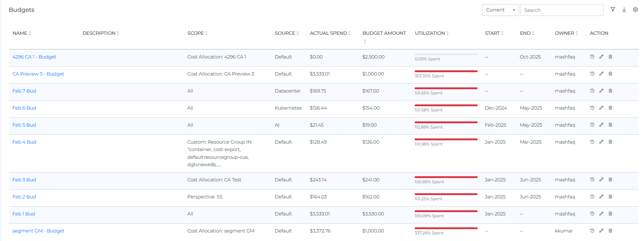Click the 353.30% Spent utilization bar
The height and width of the screenshot is (241, 644).
pos(446,71)
